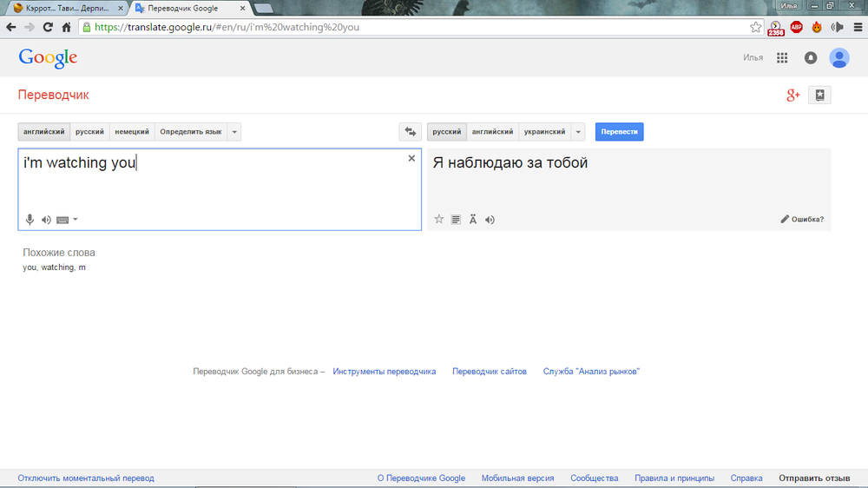Show transliteration with the Ä icon

[x=473, y=220]
